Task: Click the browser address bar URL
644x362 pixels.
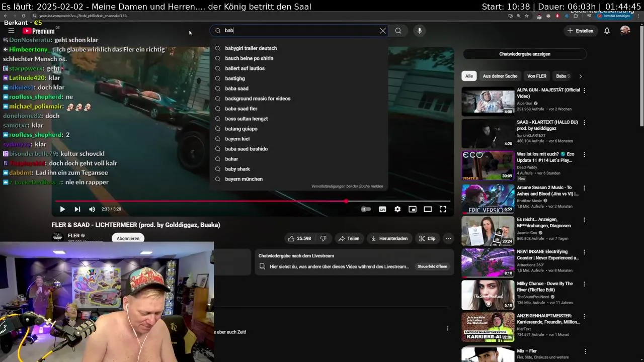Action: coord(83,16)
